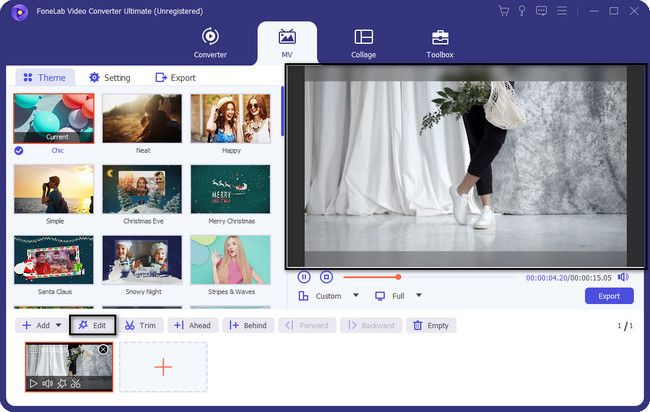
Task: Click the register key icon
Action: click(522, 11)
